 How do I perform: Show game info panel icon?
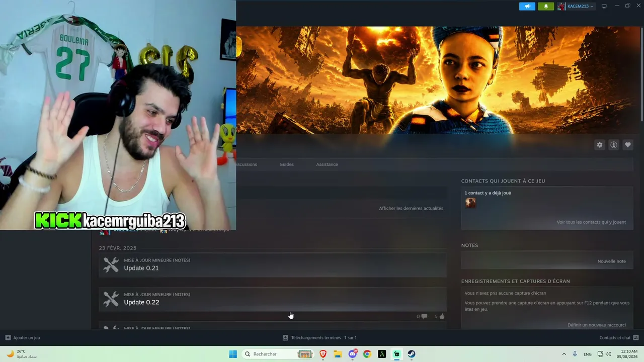[613, 145]
